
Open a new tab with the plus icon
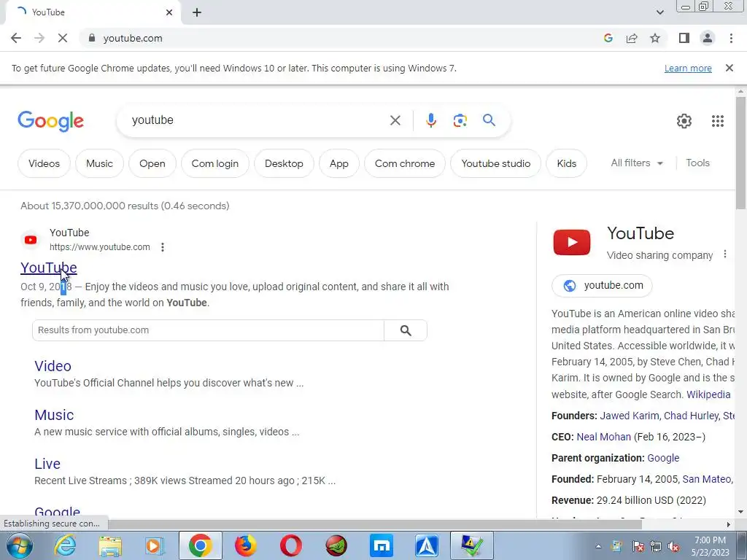(x=197, y=12)
